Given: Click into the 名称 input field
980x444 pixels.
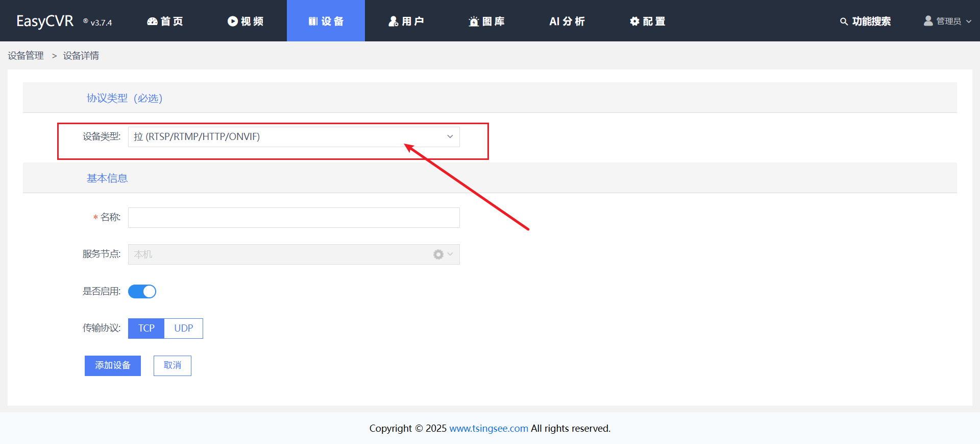Looking at the screenshot, I should click(x=293, y=218).
